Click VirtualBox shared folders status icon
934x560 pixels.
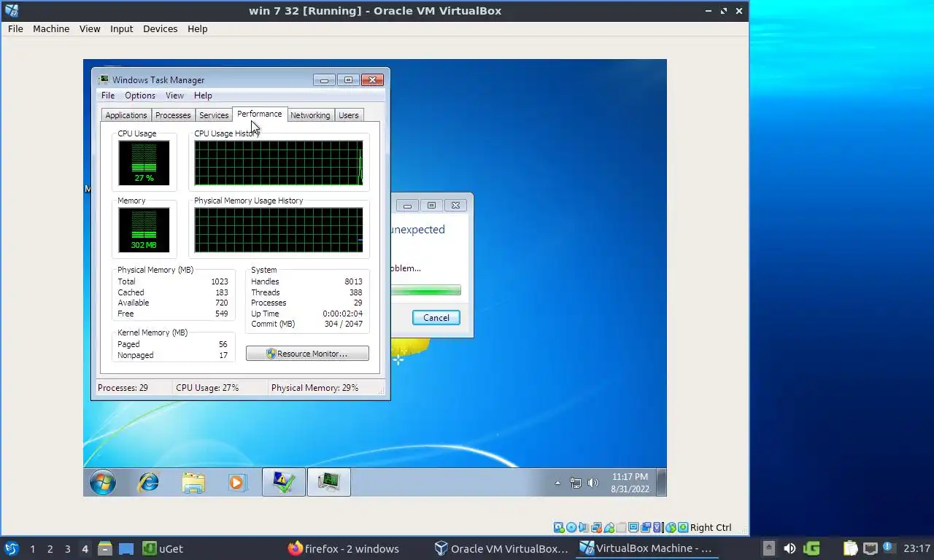pyautogui.click(x=621, y=527)
